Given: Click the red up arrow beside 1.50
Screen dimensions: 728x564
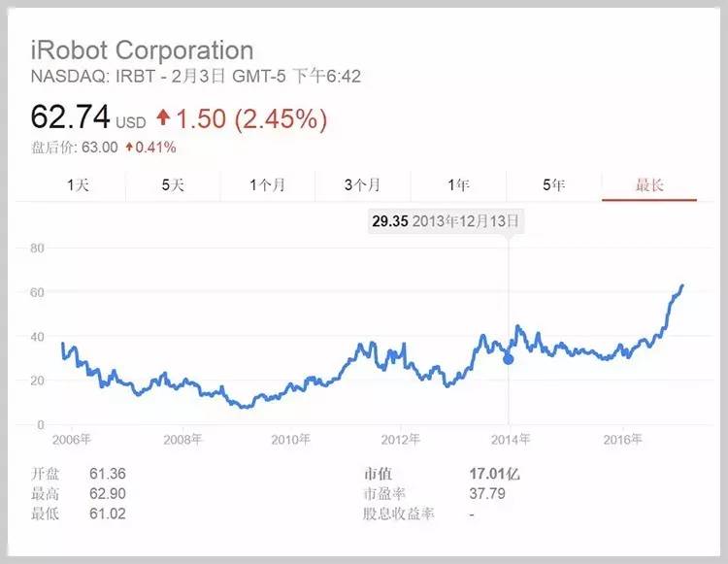Looking at the screenshot, I should point(163,118).
